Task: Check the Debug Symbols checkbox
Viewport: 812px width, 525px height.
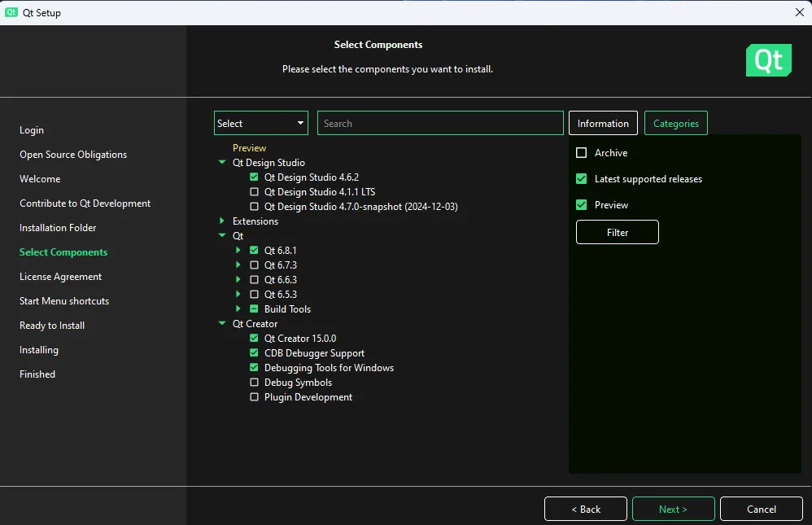Action: [x=254, y=383]
